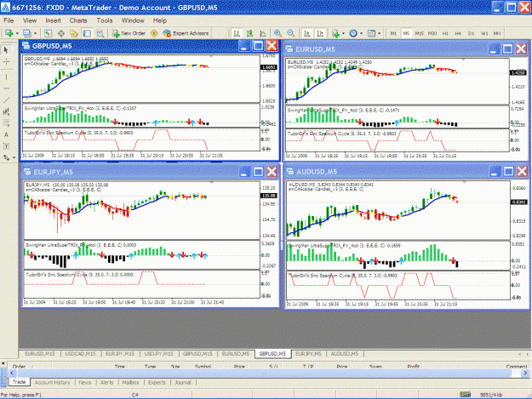
Task: Toggle the Market Watch window icon
Action: (48, 33)
